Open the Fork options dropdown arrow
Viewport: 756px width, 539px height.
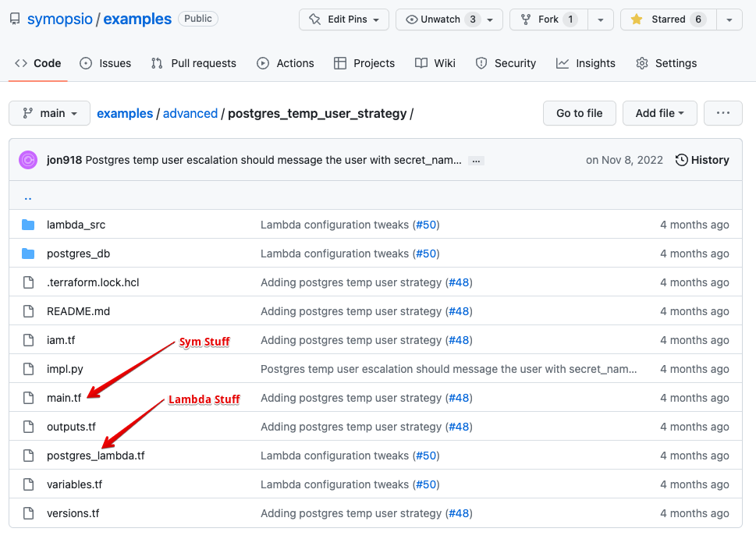click(x=600, y=20)
